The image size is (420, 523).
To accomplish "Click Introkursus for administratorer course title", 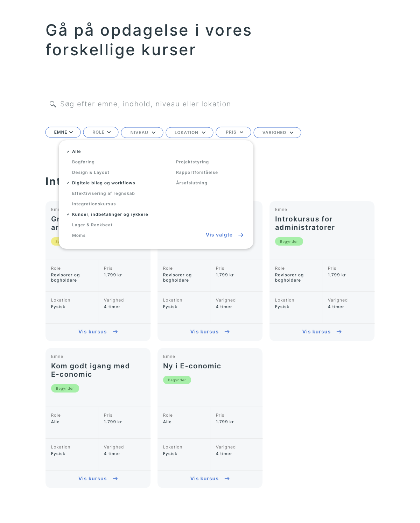I will click(305, 223).
